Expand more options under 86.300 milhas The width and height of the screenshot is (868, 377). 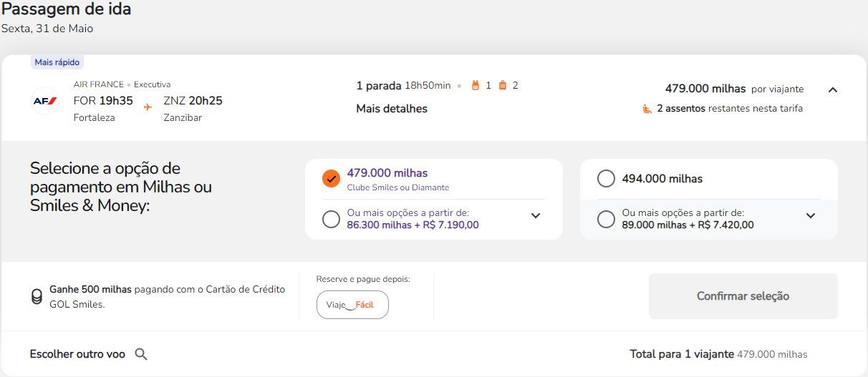pos(536,215)
